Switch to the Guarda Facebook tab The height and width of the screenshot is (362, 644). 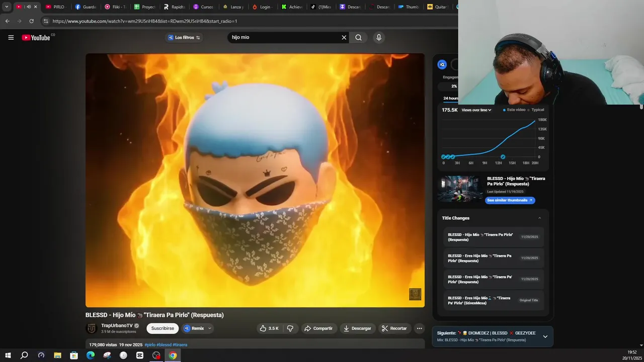point(85,7)
